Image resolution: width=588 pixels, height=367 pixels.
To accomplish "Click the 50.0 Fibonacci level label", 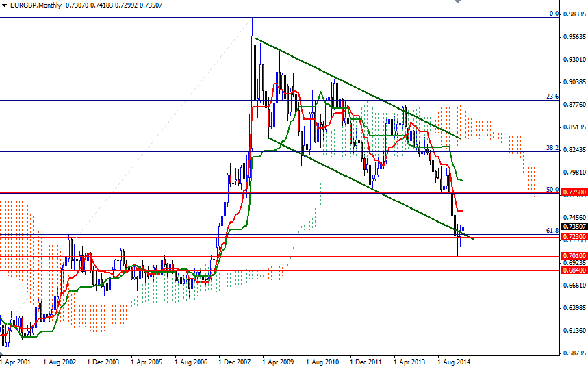I will point(552,190).
